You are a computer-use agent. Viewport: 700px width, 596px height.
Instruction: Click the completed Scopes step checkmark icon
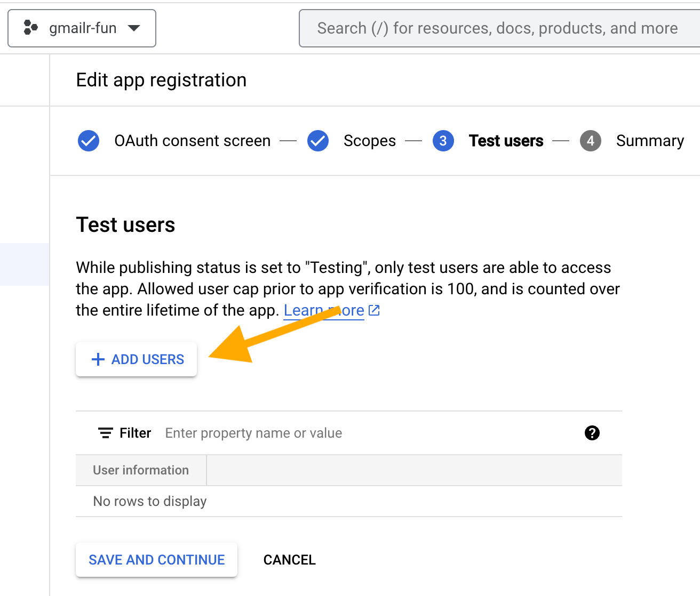318,141
